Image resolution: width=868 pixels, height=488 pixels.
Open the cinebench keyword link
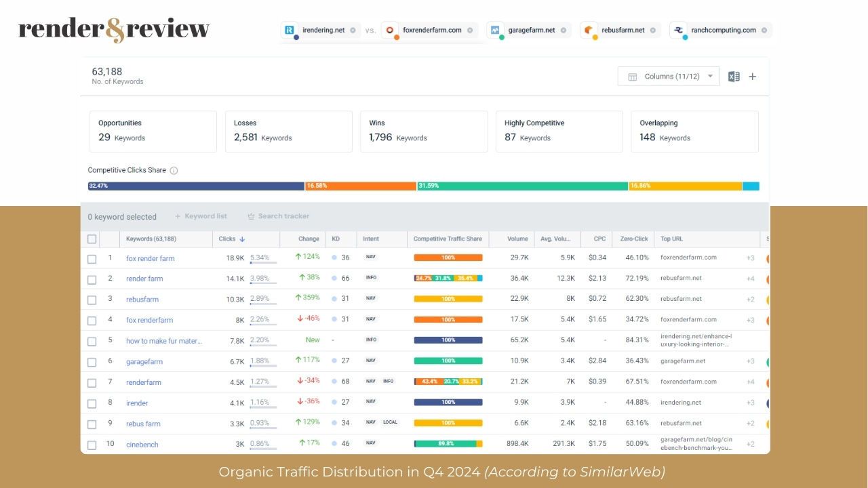point(142,445)
